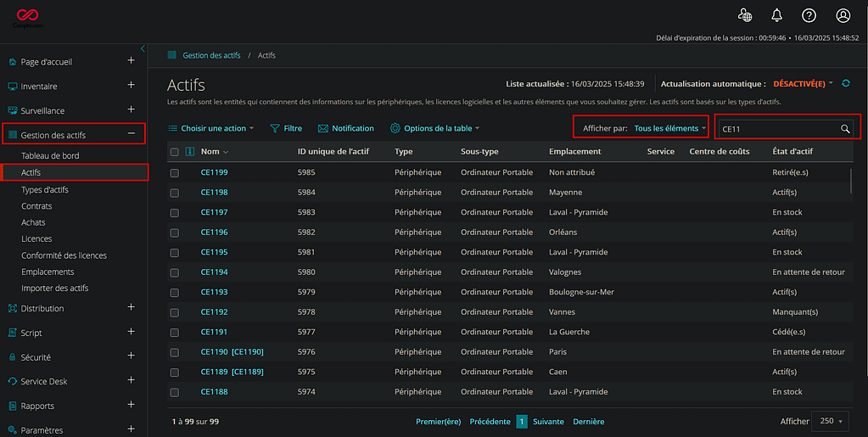Viewport: 868px width, 437px height.
Task: Click the CE11 search input field
Action: click(x=776, y=129)
